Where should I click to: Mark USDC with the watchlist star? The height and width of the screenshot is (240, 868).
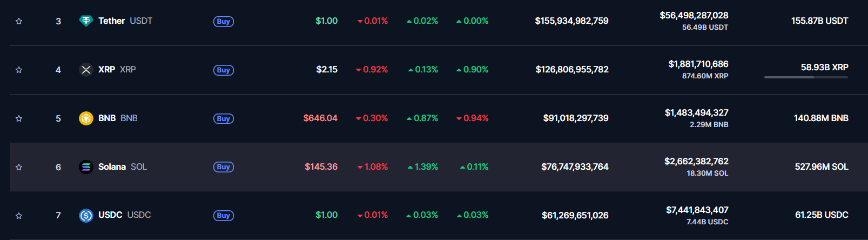coord(19,216)
